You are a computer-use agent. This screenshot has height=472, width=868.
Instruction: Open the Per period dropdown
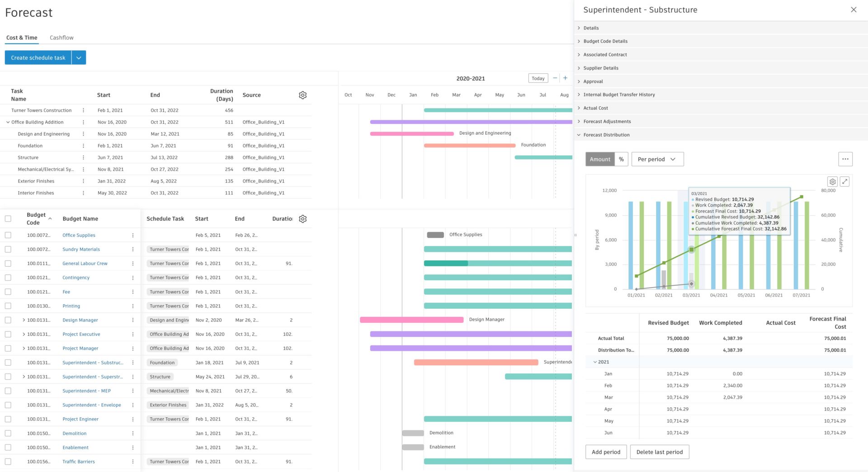657,159
